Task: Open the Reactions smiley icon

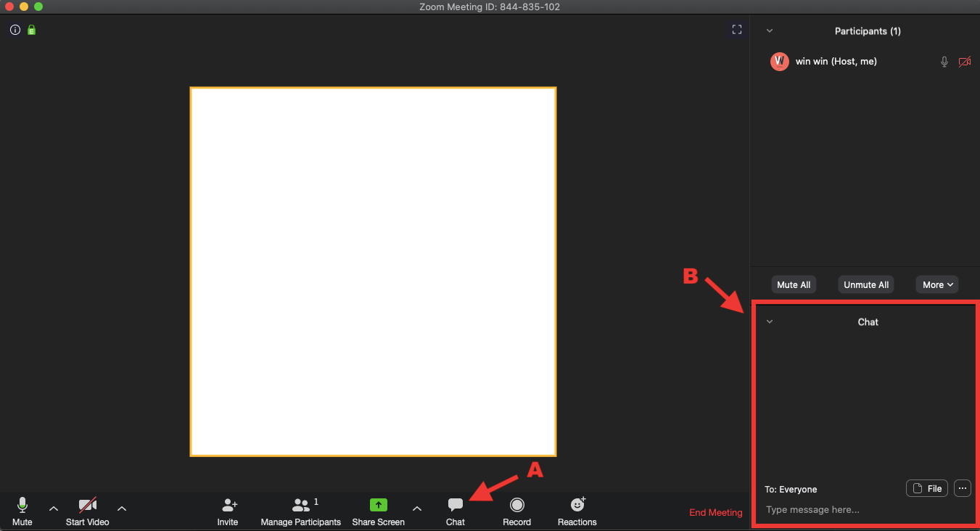Action: (x=577, y=505)
